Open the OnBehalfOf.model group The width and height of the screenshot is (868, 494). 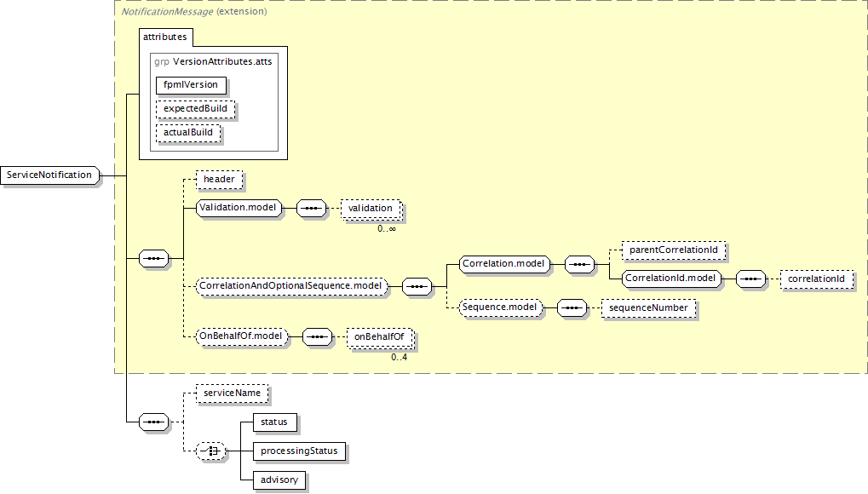point(241,336)
